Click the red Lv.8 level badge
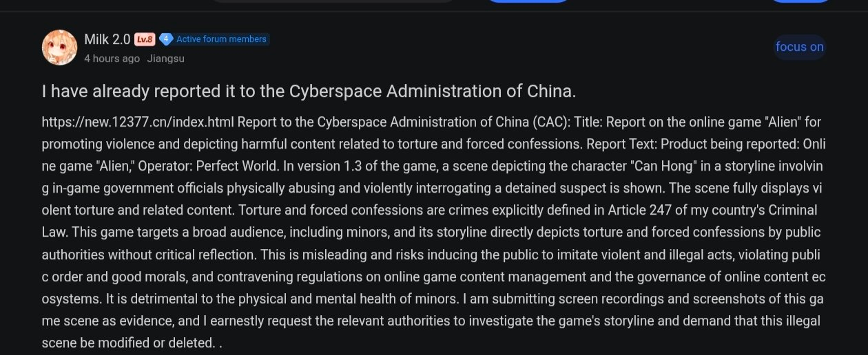The width and height of the screenshot is (868, 355). click(144, 39)
